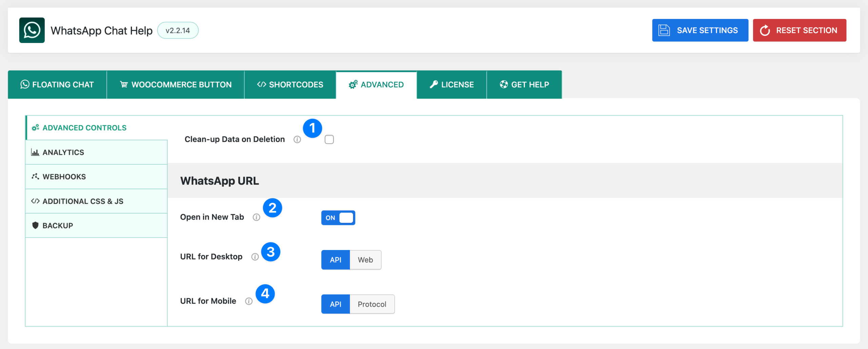868x349 pixels.
Task: Go to the Shortcodes tab
Action: pos(290,85)
